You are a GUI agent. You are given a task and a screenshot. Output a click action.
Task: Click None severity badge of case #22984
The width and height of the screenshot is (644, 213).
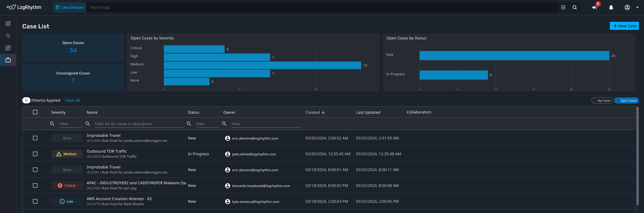(x=67, y=138)
